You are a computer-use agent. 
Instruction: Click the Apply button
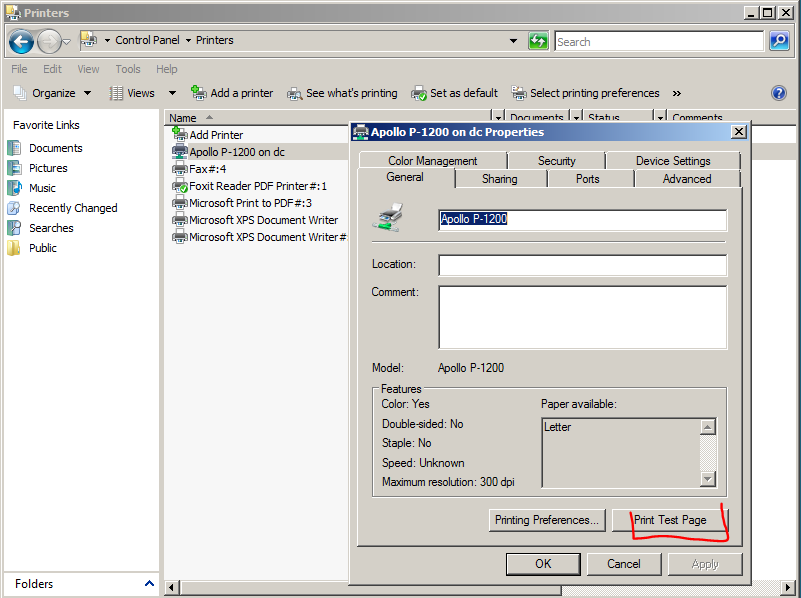[x=705, y=564]
